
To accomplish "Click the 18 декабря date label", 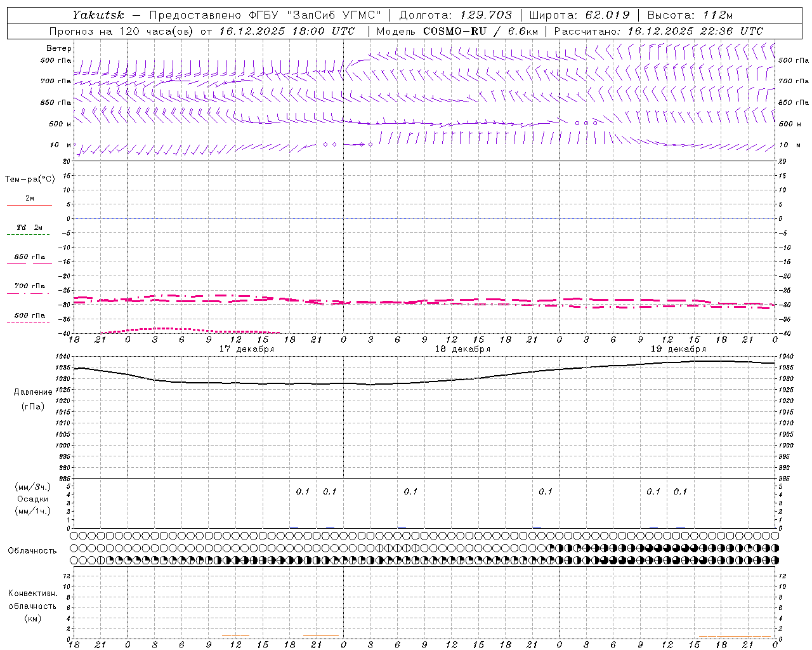I will click(x=462, y=349).
